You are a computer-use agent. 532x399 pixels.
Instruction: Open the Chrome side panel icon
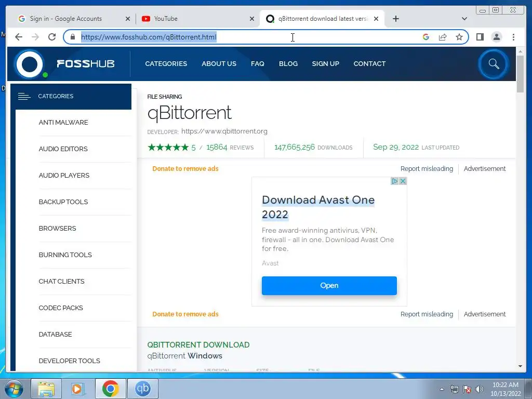click(480, 37)
